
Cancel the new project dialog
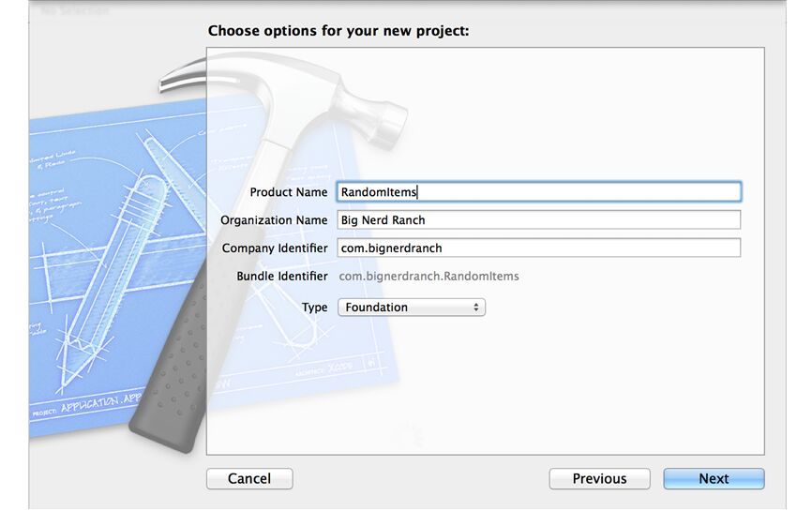pos(249,478)
